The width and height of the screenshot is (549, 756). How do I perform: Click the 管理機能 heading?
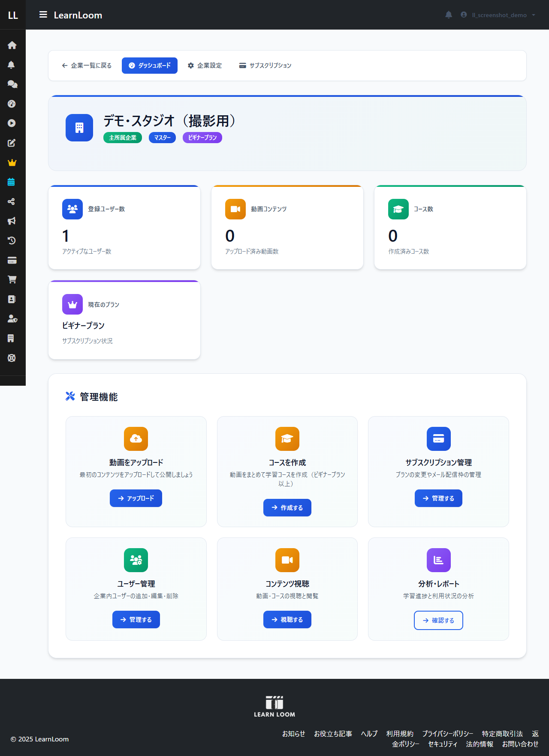99,397
